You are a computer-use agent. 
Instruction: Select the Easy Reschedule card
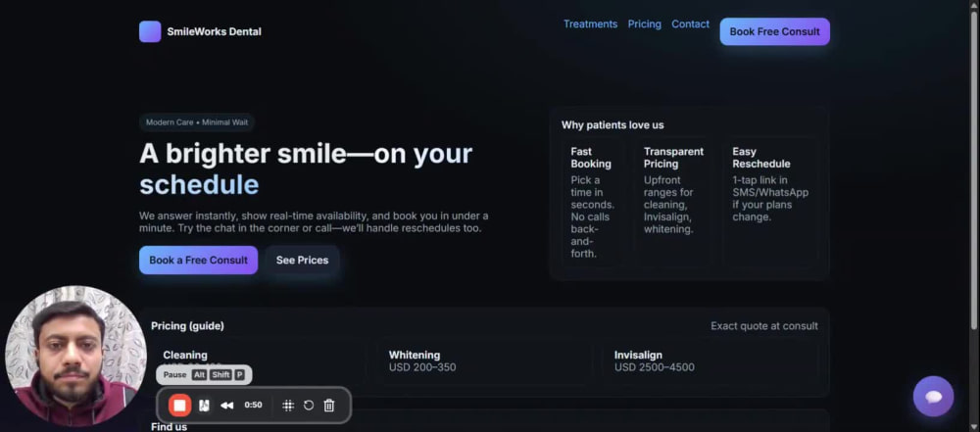tap(770, 203)
